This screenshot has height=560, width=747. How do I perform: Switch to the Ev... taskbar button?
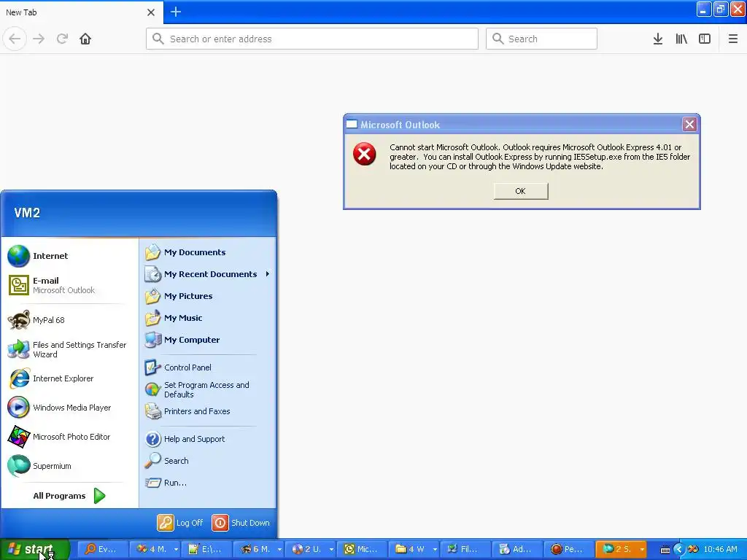point(102,549)
